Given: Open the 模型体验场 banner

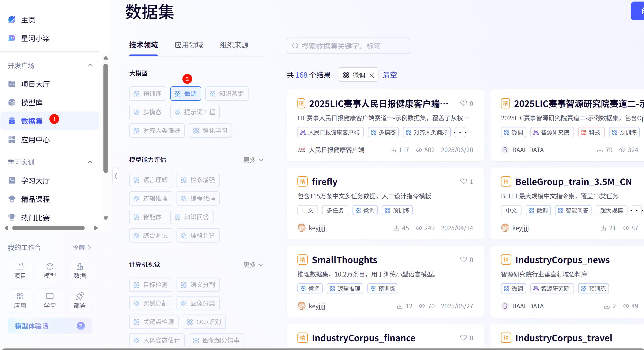Looking at the screenshot, I should click(50, 326).
